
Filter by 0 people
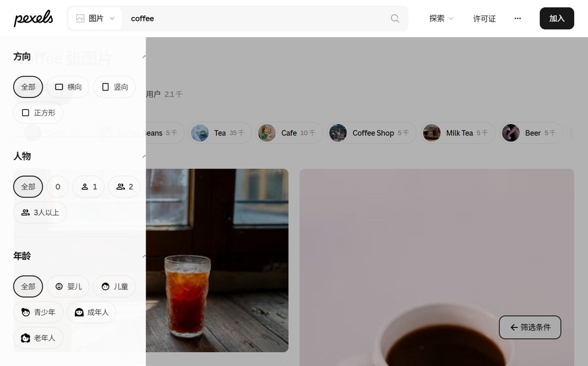[58, 187]
